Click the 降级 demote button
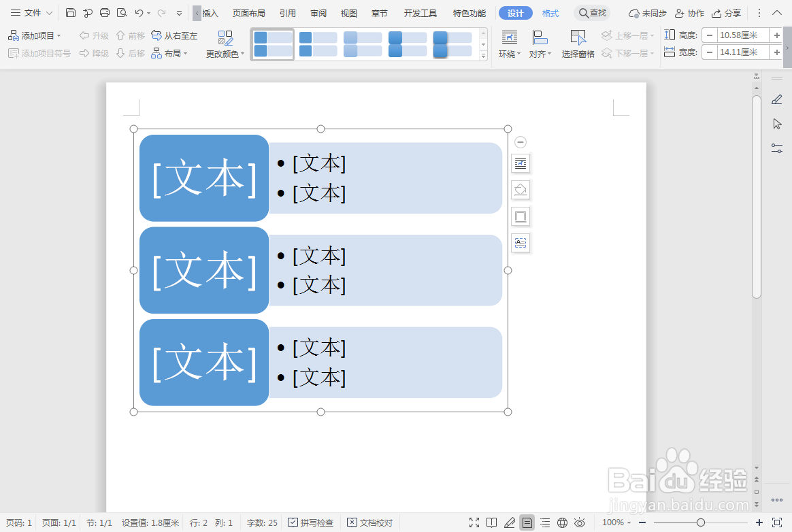Viewport: 792px width, 532px height. click(x=94, y=53)
